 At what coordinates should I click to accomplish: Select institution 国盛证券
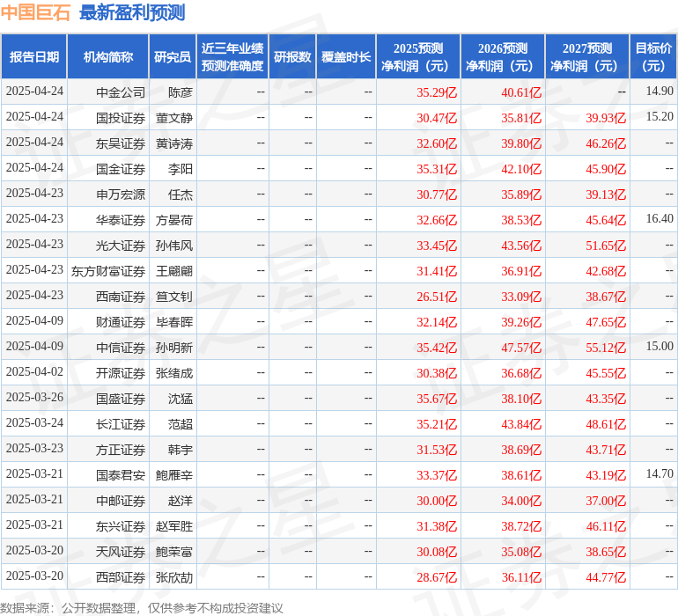121,399
